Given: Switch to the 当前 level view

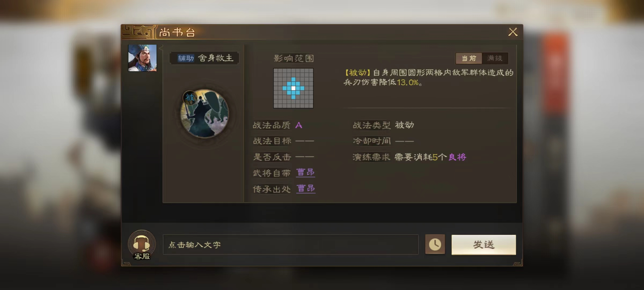Looking at the screenshot, I should coord(469,58).
